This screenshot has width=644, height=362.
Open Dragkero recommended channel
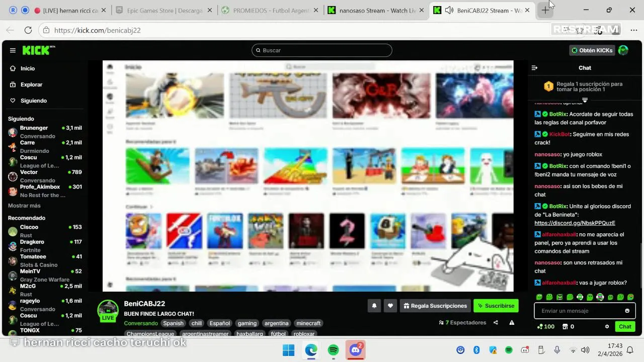tap(45, 245)
